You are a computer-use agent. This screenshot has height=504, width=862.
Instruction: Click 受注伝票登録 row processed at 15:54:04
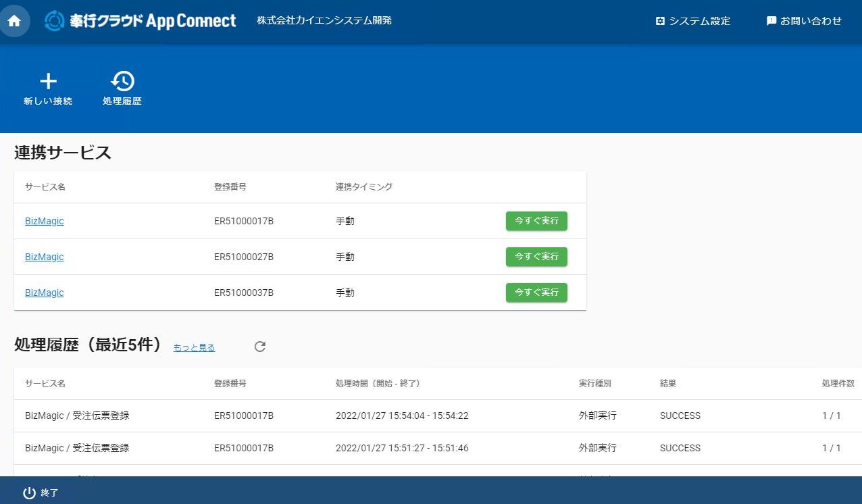tap(77, 415)
